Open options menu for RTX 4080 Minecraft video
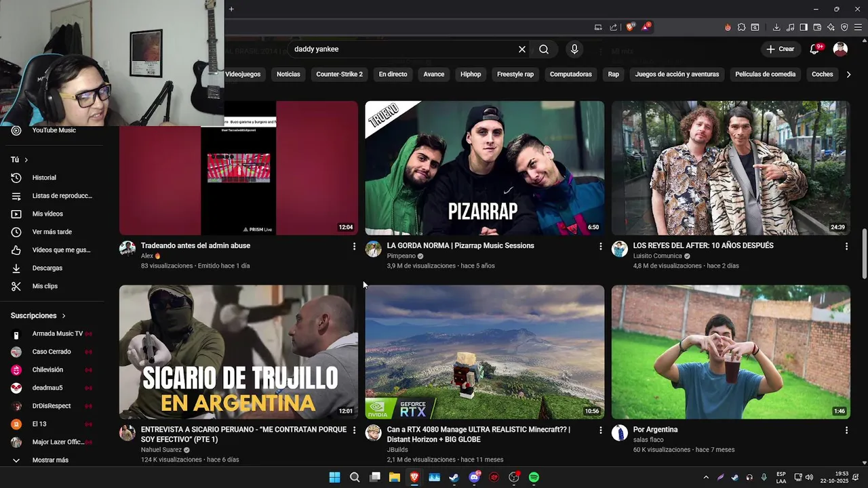 [x=600, y=430]
